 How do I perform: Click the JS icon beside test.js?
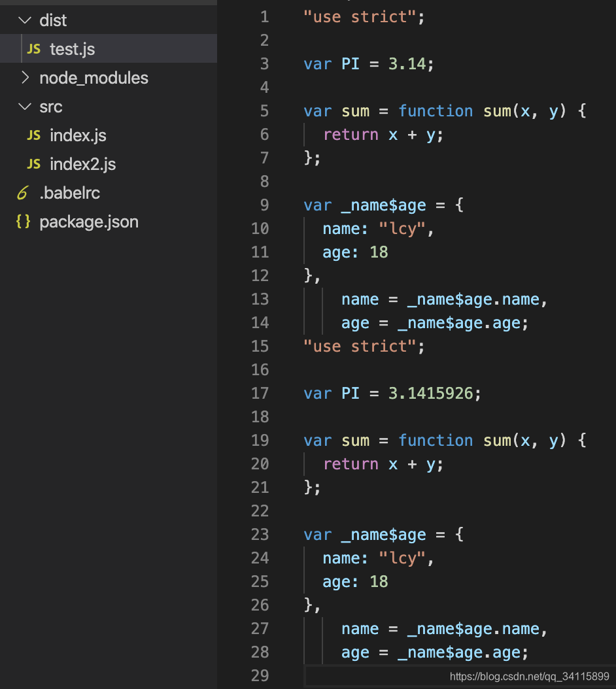click(x=34, y=49)
